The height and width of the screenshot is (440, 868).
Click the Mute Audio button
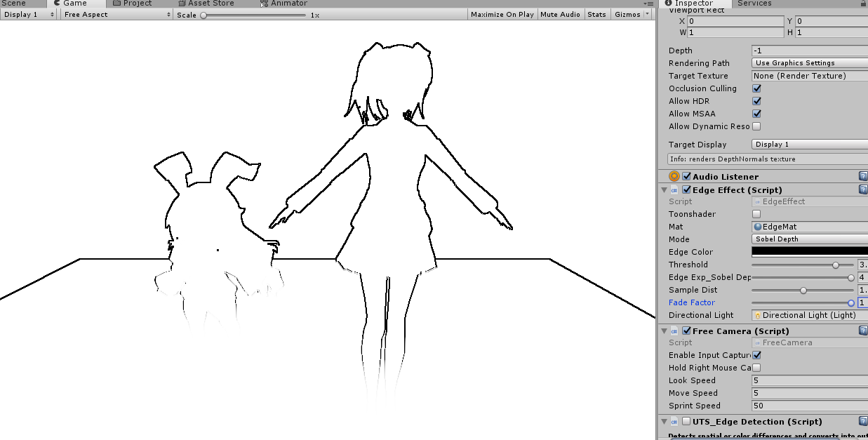[x=560, y=14]
